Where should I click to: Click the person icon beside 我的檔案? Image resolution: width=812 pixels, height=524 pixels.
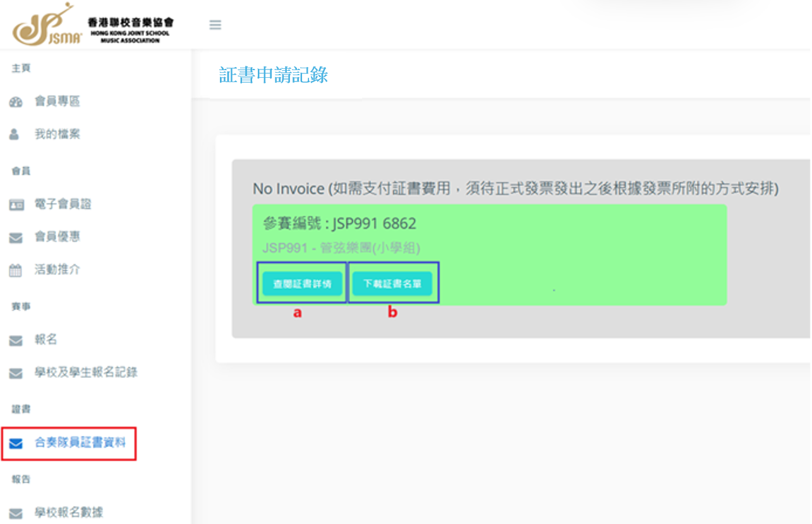pos(15,135)
